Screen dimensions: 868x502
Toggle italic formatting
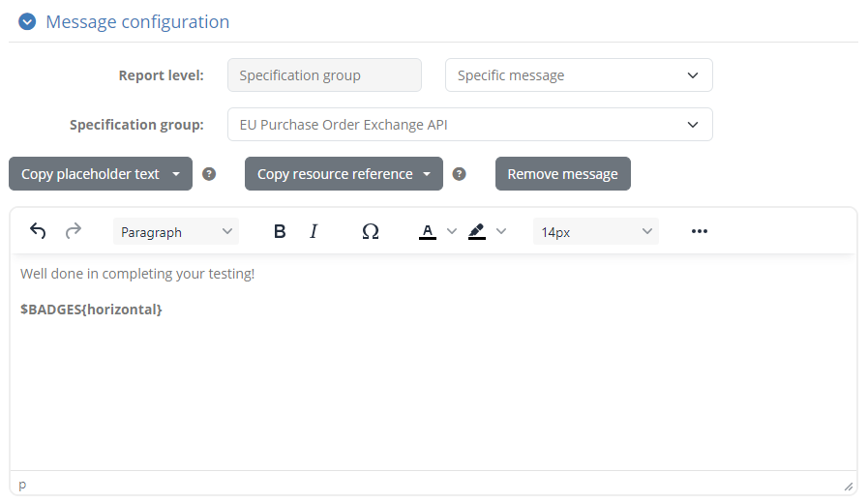tap(314, 231)
